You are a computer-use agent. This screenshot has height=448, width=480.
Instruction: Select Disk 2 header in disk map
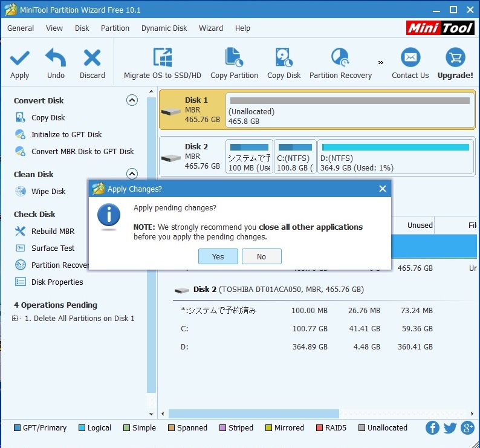[x=192, y=156]
